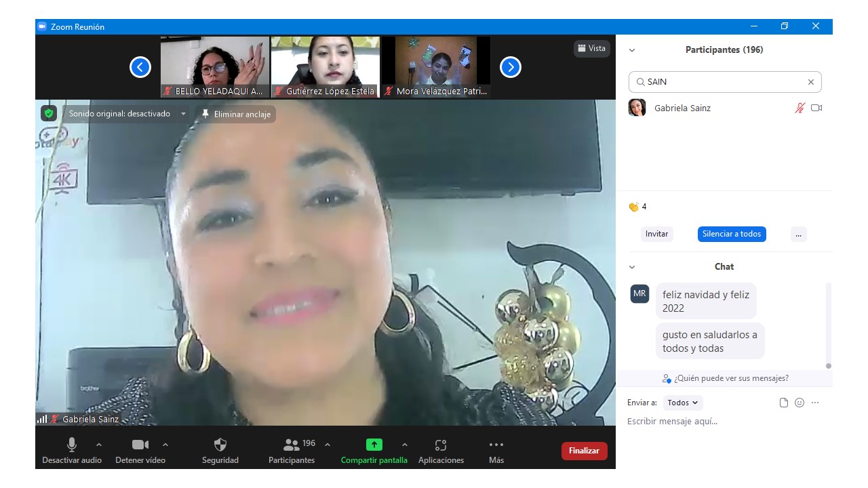Click the emoji smiley icon in chat
Image resolution: width=868 pixels, height=488 pixels.
(800, 403)
